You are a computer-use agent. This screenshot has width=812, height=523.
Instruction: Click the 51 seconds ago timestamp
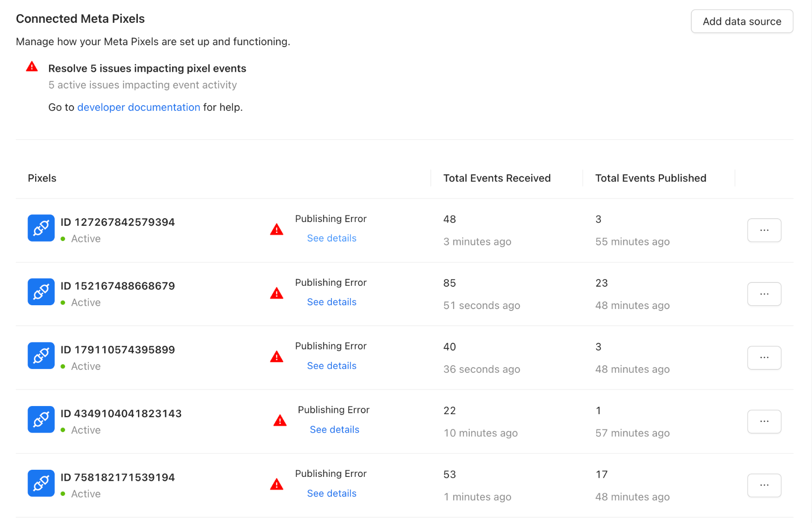[482, 306]
